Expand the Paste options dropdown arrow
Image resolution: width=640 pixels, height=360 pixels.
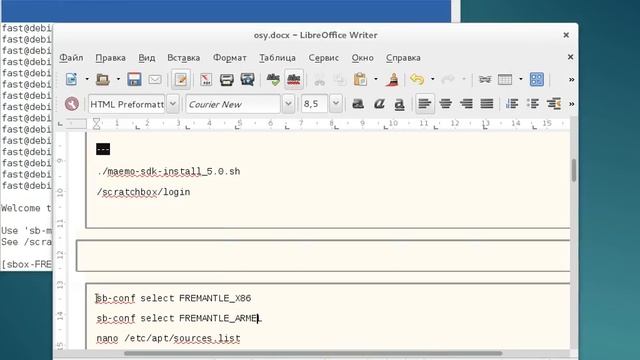pyautogui.click(x=376, y=79)
